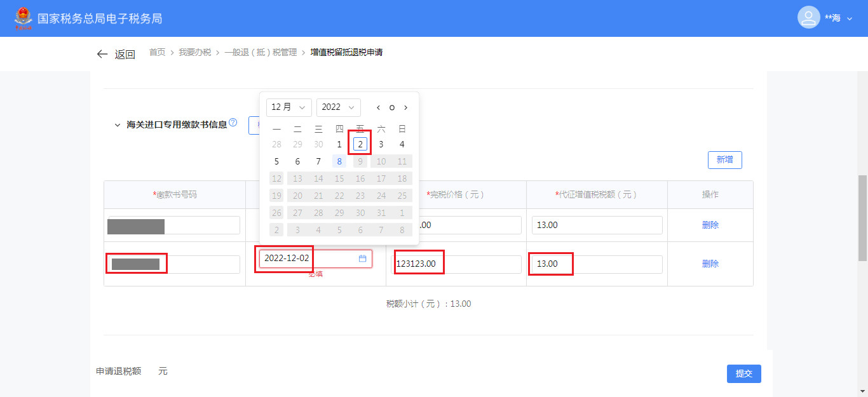Click the 新增 button

pos(724,160)
